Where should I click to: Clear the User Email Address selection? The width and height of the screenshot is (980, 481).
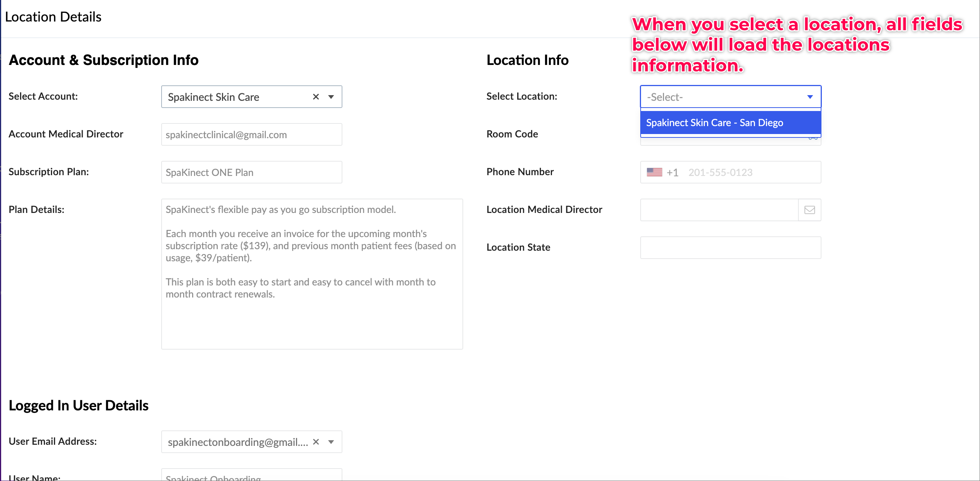(x=316, y=442)
